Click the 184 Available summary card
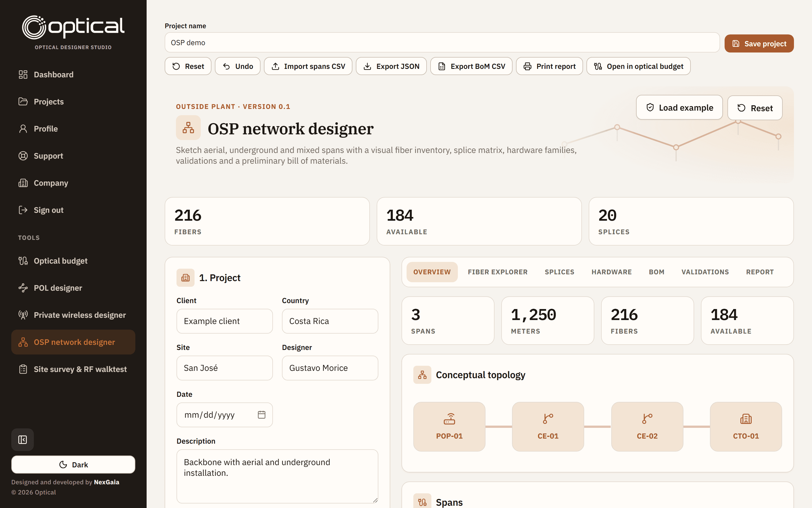 click(x=479, y=221)
